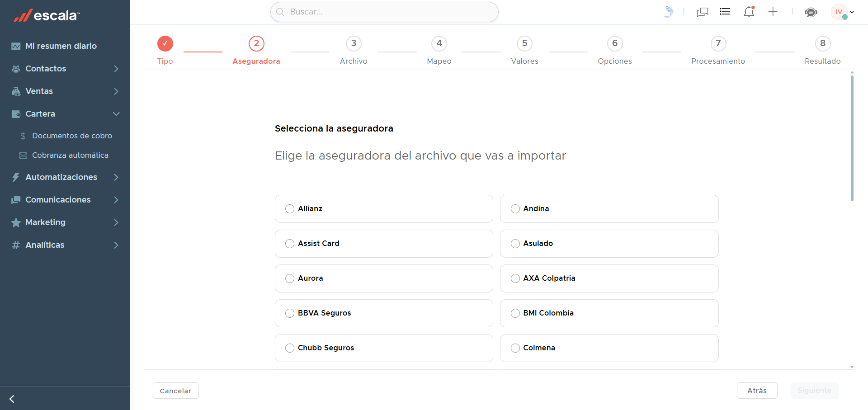Go to completed step Tipo

(165, 50)
